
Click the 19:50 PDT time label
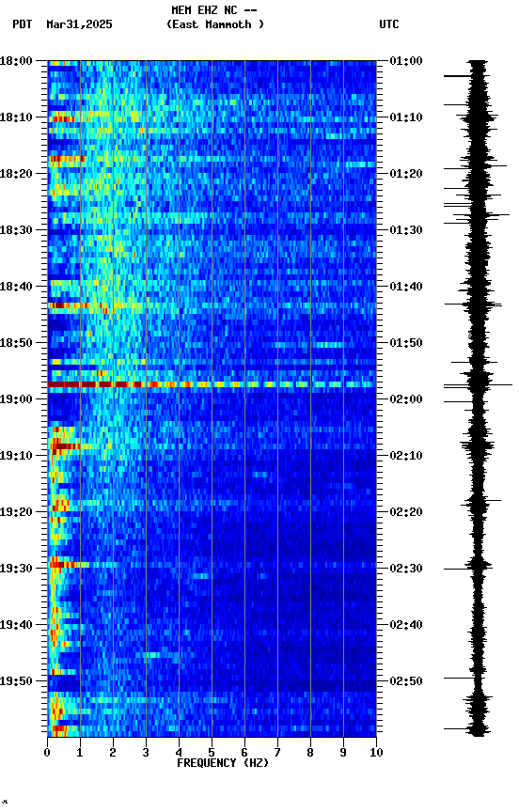tap(16, 681)
